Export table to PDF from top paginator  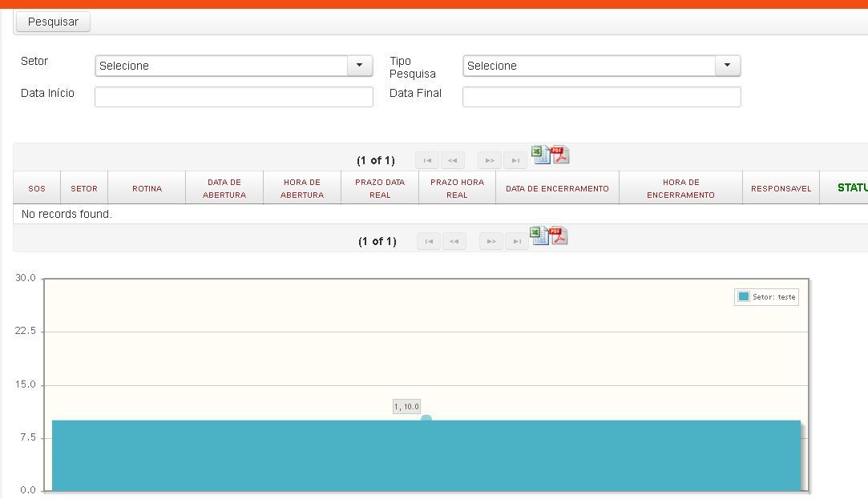559,155
